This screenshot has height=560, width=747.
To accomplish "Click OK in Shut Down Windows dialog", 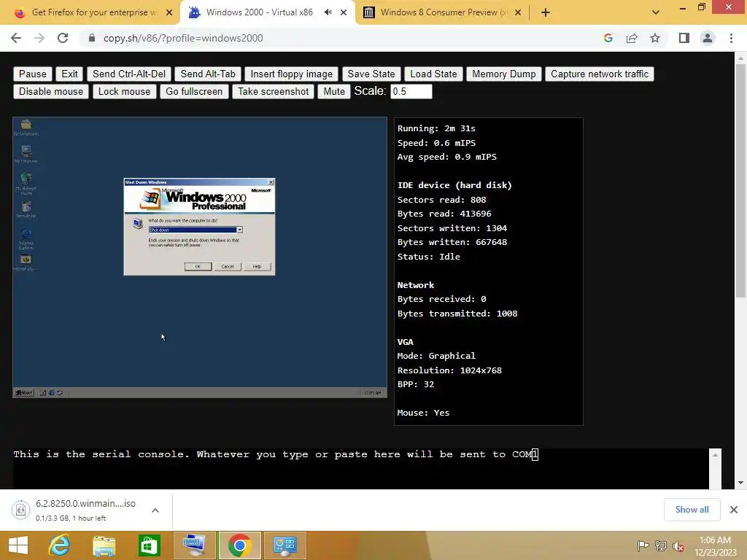I will point(198,267).
